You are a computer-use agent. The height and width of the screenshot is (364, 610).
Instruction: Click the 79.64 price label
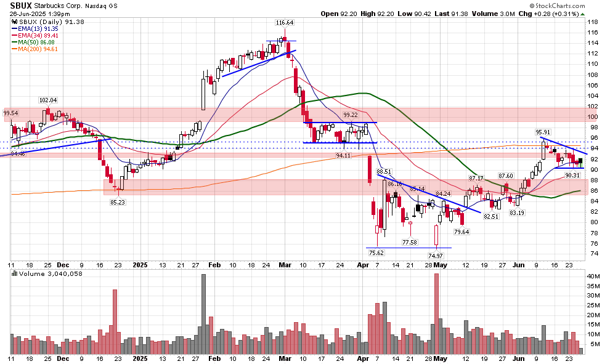click(x=462, y=232)
